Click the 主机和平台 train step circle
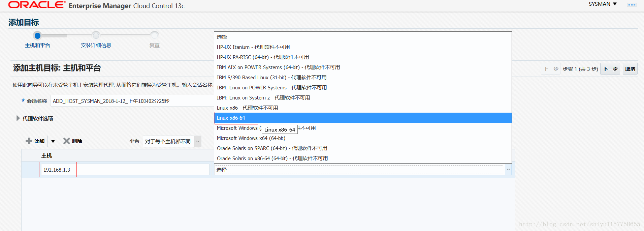 (37, 35)
